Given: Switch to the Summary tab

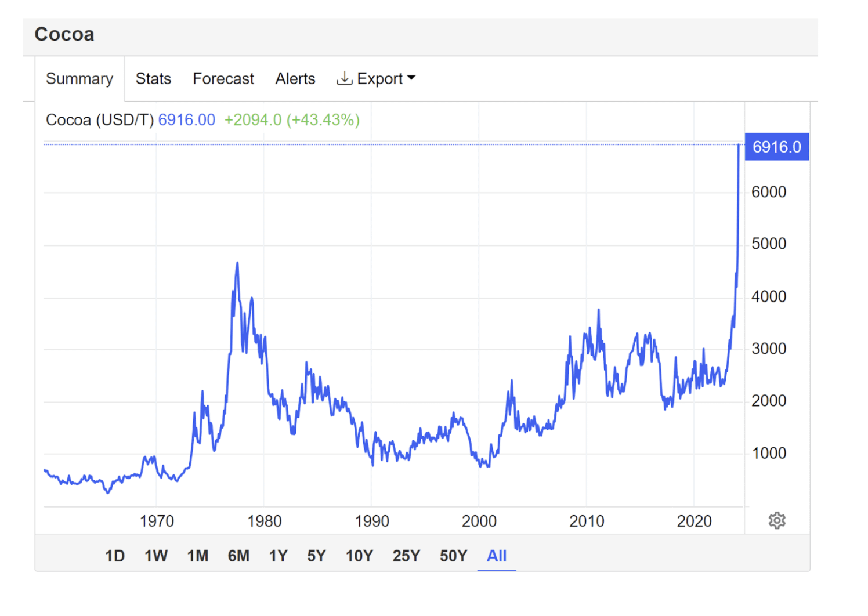Looking at the screenshot, I should (79, 78).
